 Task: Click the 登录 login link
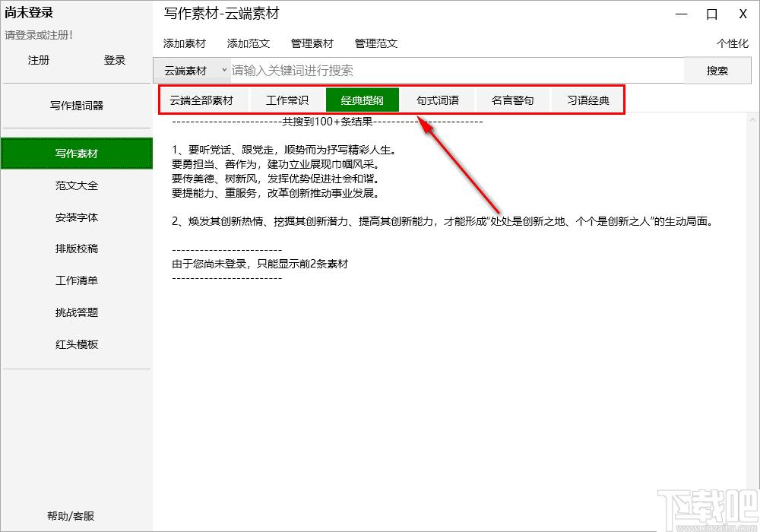115,60
